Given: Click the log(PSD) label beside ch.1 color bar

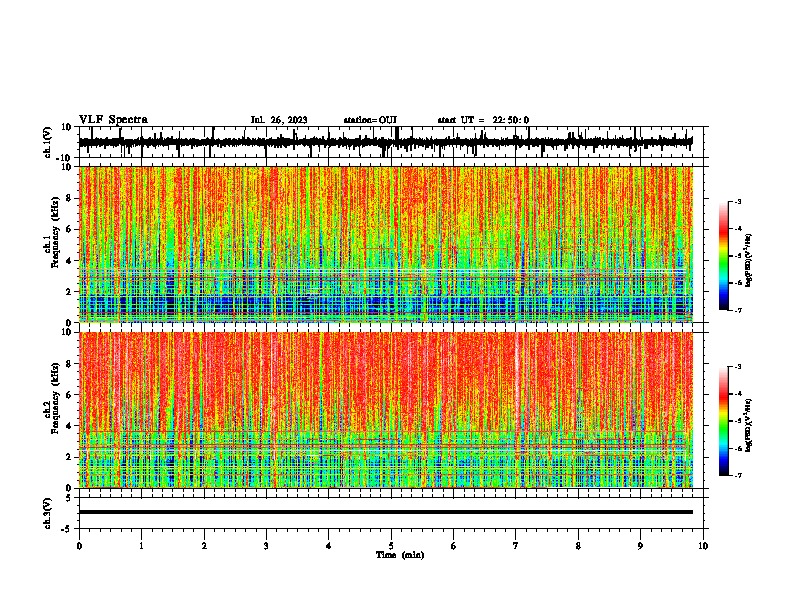Looking at the screenshot, I should click(x=748, y=260).
